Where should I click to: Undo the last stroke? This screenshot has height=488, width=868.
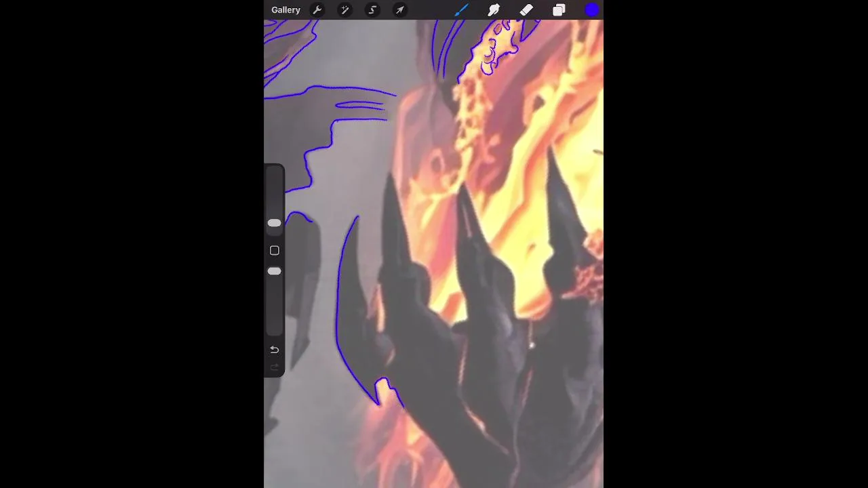(x=274, y=350)
